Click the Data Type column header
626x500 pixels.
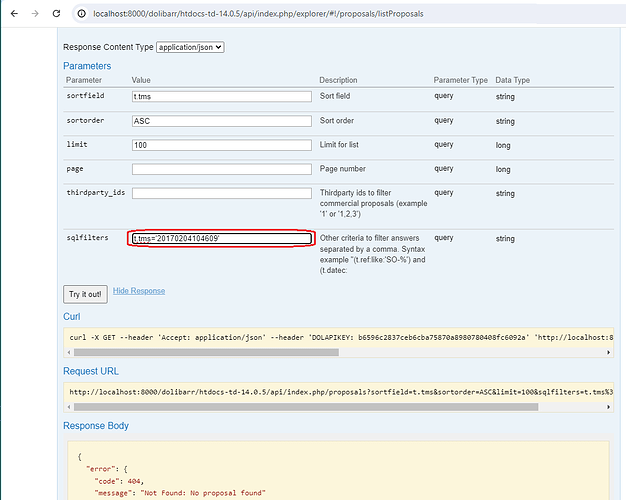512,80
